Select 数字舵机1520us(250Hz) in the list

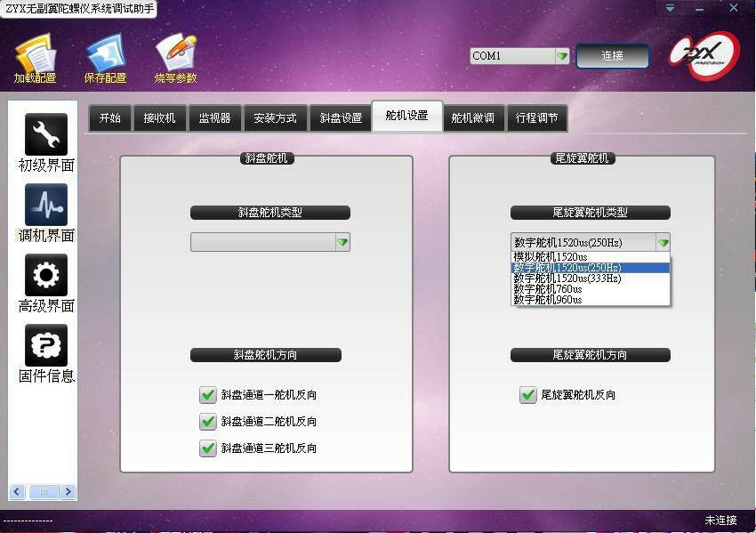click(x=591, y=268)
